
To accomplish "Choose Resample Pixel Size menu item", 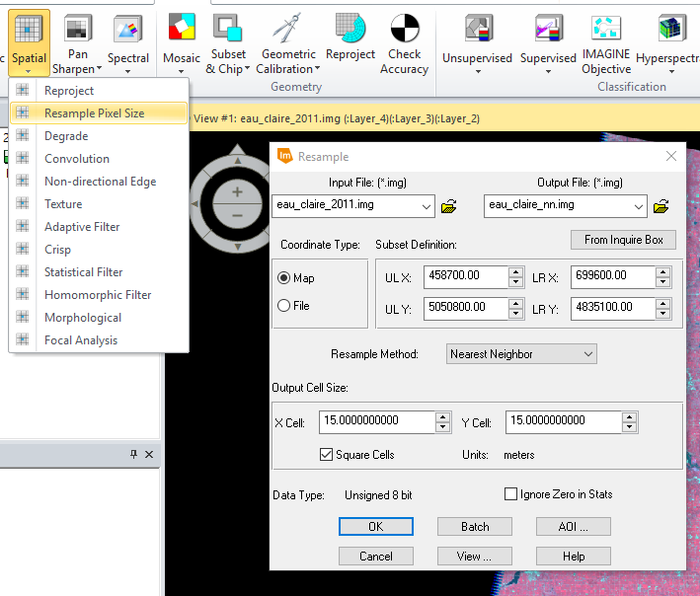I will coord(99,113).
